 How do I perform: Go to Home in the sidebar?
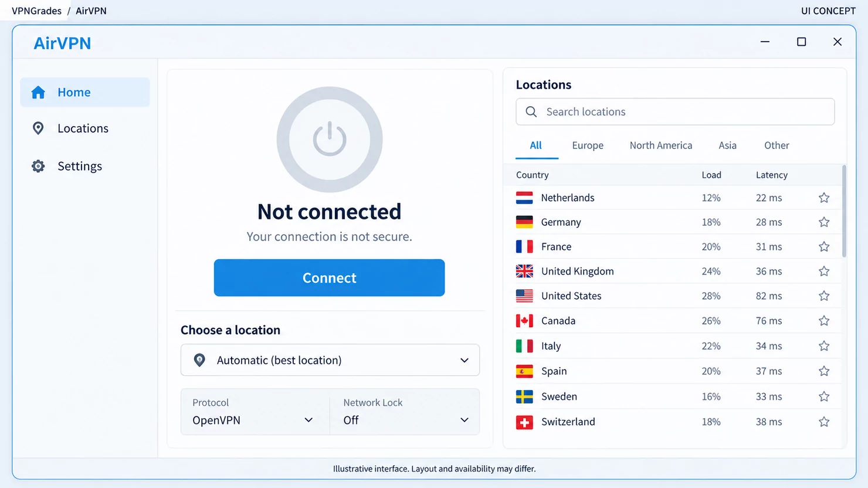85,92
